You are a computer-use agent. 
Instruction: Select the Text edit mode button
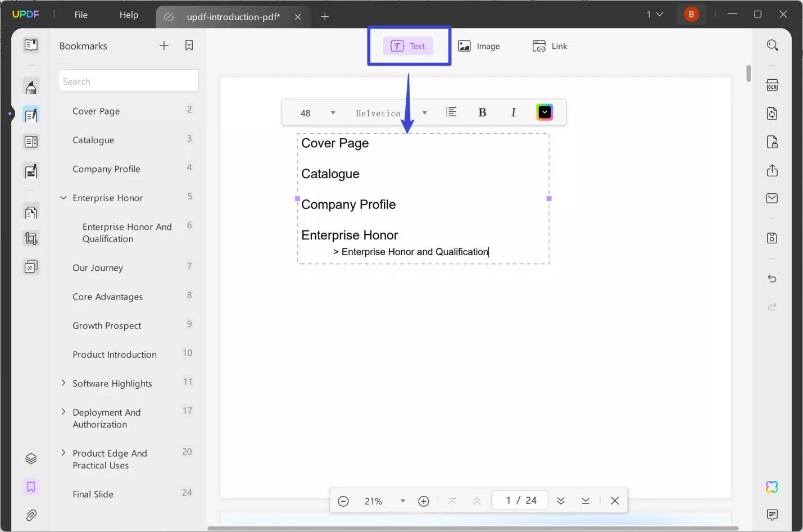pos(409,46)
